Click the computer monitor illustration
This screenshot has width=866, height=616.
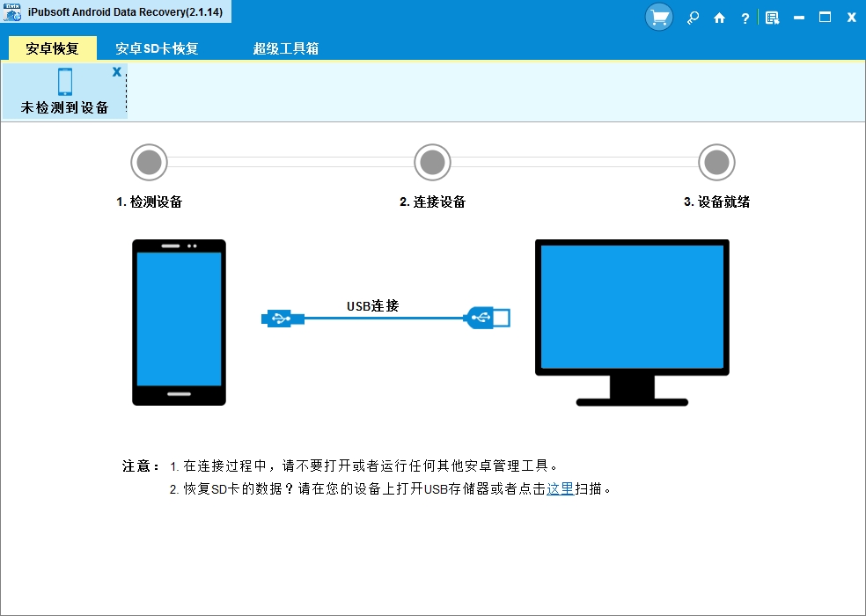[x=633, y=323]
